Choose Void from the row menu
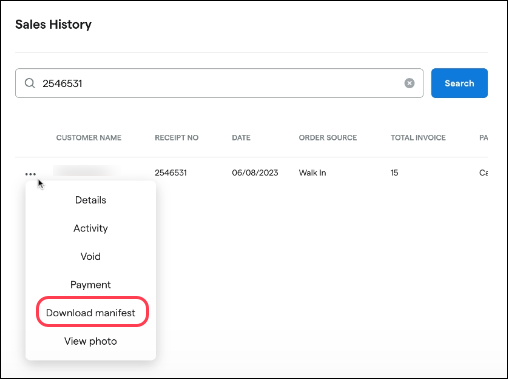The image size is (508, 379). (x=90, y=256)
